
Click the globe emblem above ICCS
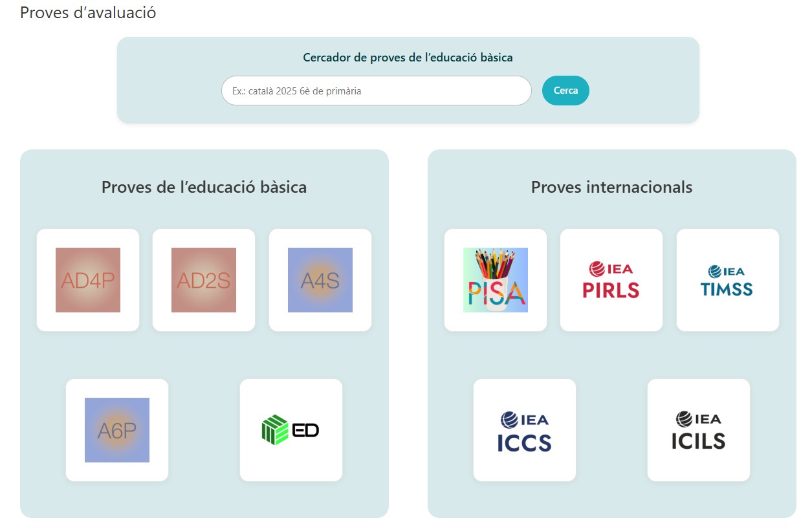(509, 420)
